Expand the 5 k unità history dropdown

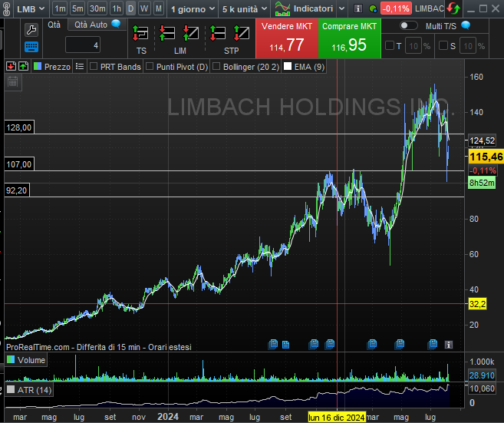242,8
